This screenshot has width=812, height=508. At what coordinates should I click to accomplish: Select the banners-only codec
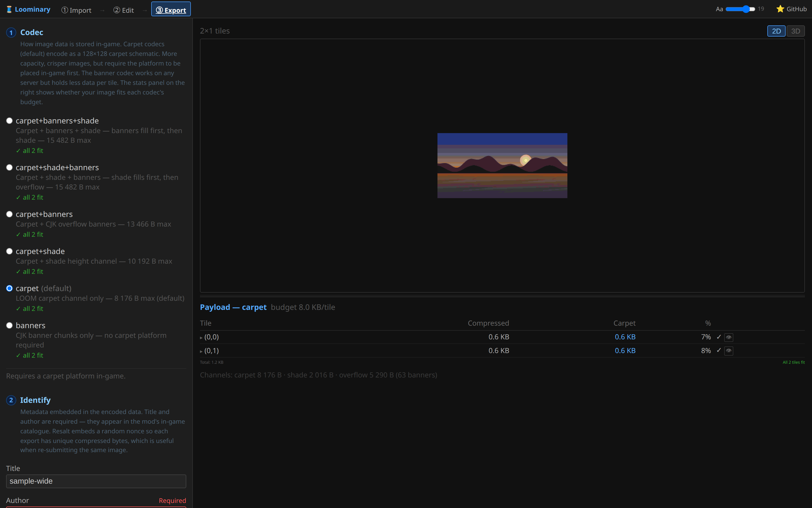point(9,325)
